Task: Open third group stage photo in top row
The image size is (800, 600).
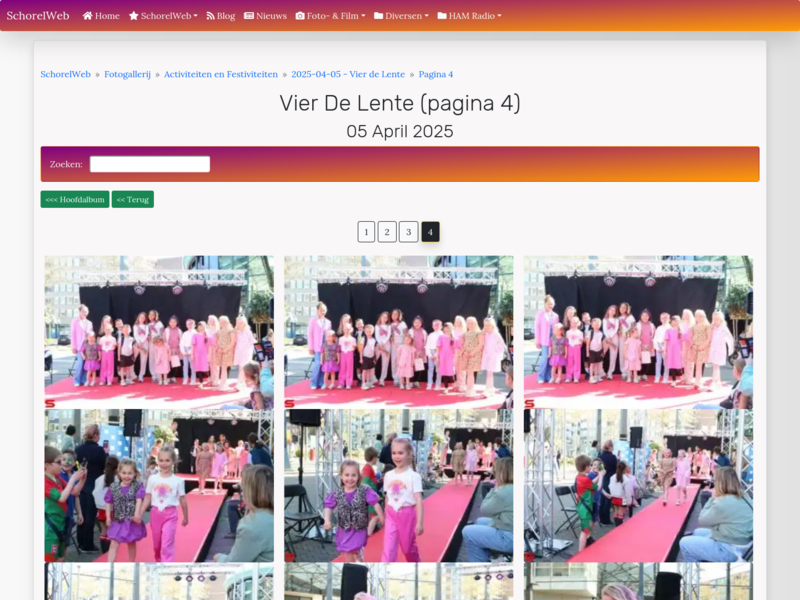Action: (x=638, y=332)
